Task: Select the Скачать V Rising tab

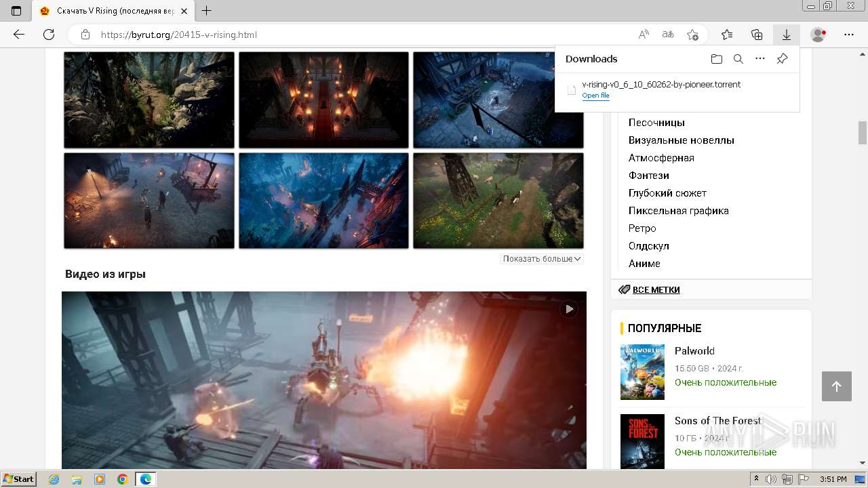Action: point(113,11)
